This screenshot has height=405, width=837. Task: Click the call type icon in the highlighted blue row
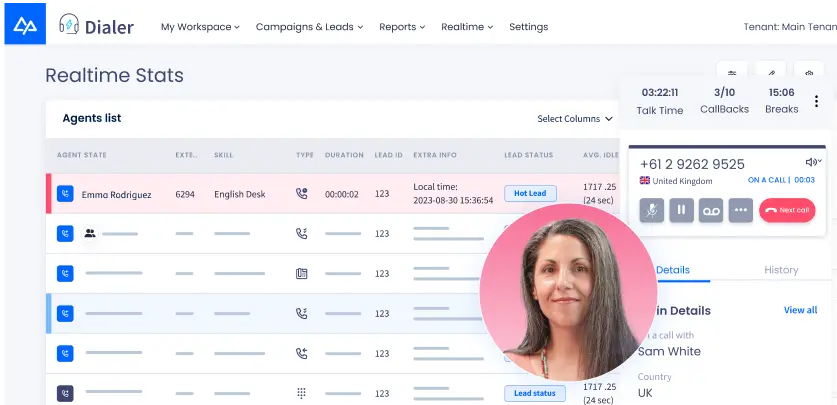click(x=302, y=313)
